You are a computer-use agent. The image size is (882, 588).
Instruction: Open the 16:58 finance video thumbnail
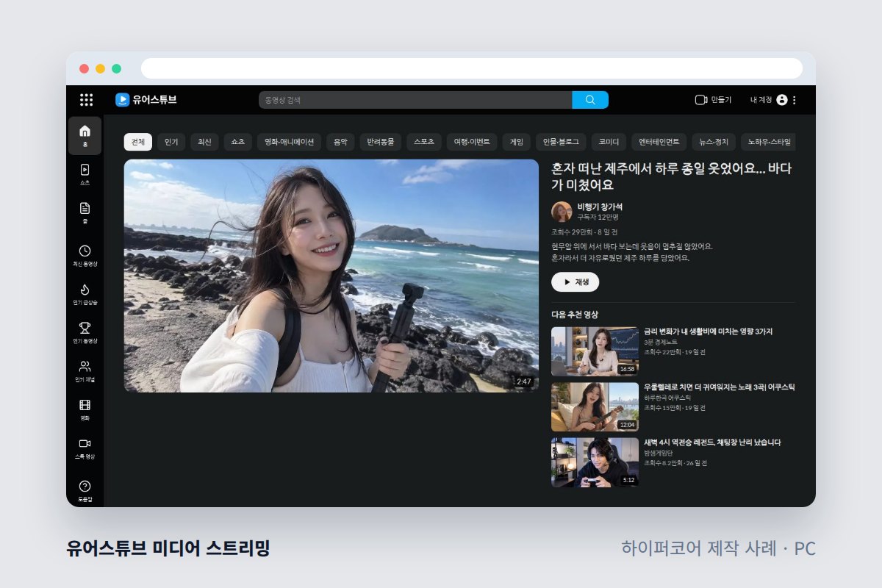(x=595, y=351)
